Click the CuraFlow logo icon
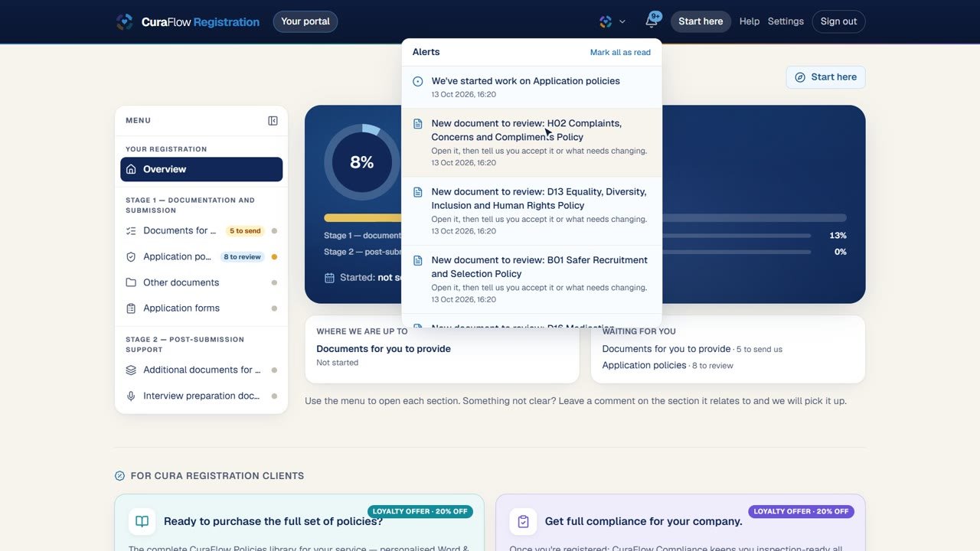The width and height of the screenshot is (980, 551). pos(125,21)
